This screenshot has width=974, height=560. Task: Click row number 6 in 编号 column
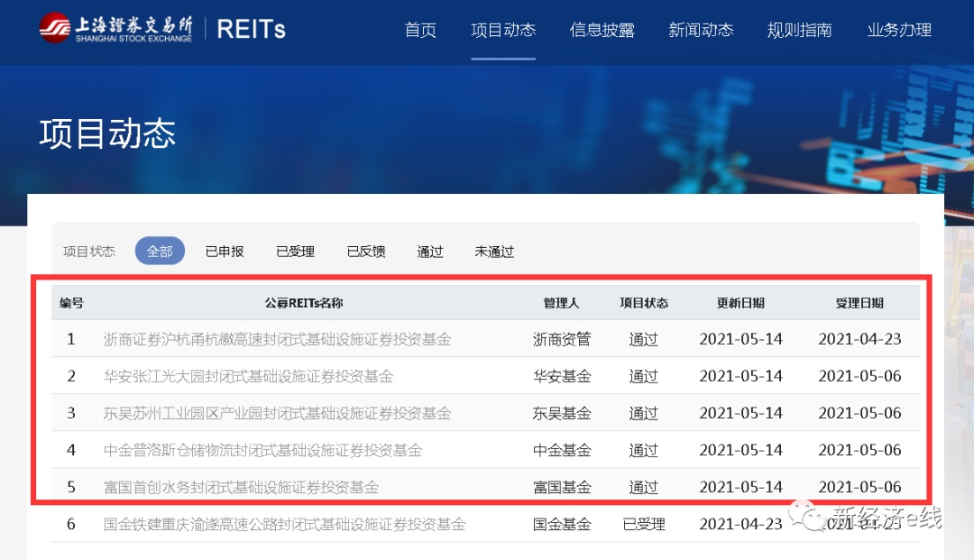coord(71,525)
